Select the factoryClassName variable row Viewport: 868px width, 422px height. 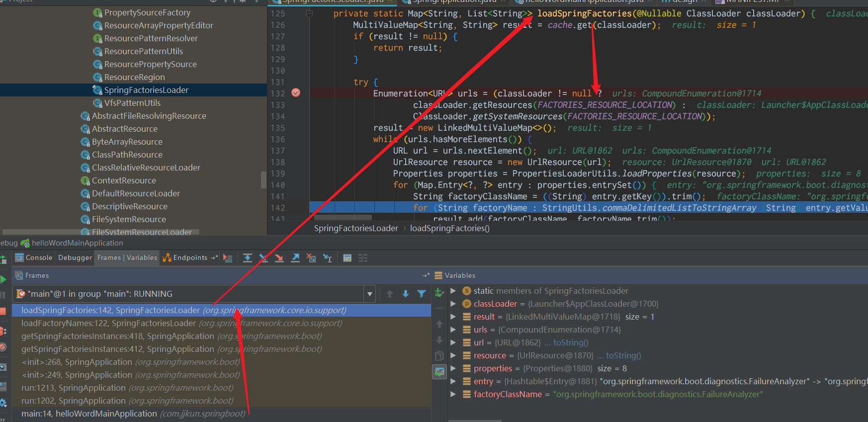pyautogui.click(x=658, y=394)
